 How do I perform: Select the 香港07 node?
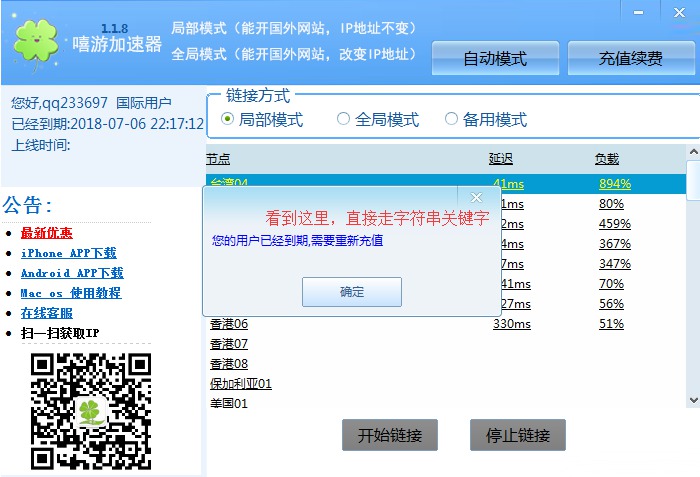229,344
